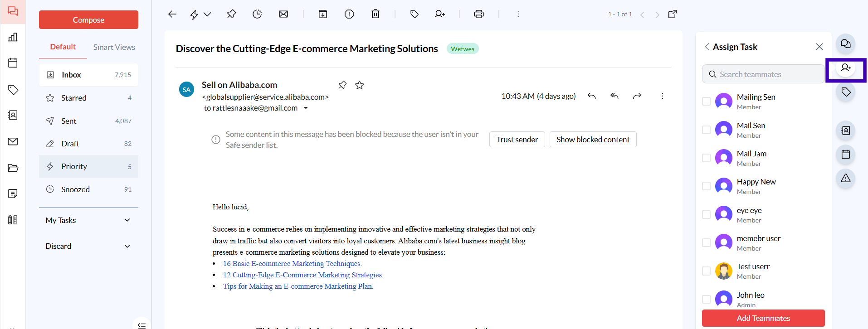Click the Trust sender button

point(517,140)
